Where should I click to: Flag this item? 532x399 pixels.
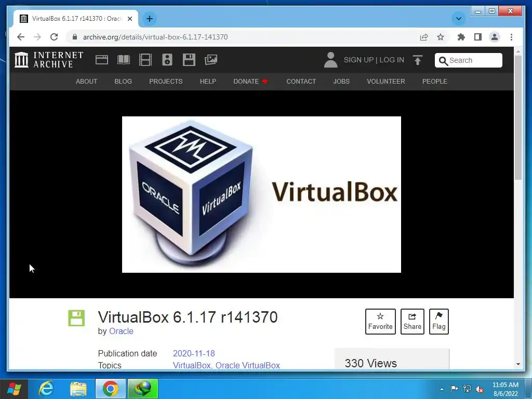coord(438,321)
